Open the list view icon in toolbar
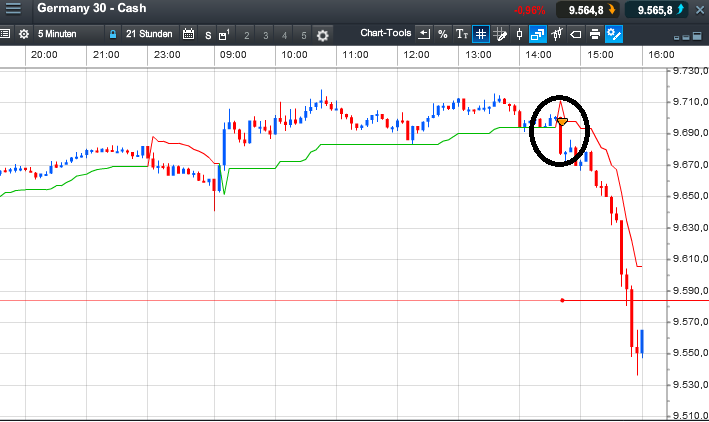Viewport: 709px width, 422px height. coord(5,34)
